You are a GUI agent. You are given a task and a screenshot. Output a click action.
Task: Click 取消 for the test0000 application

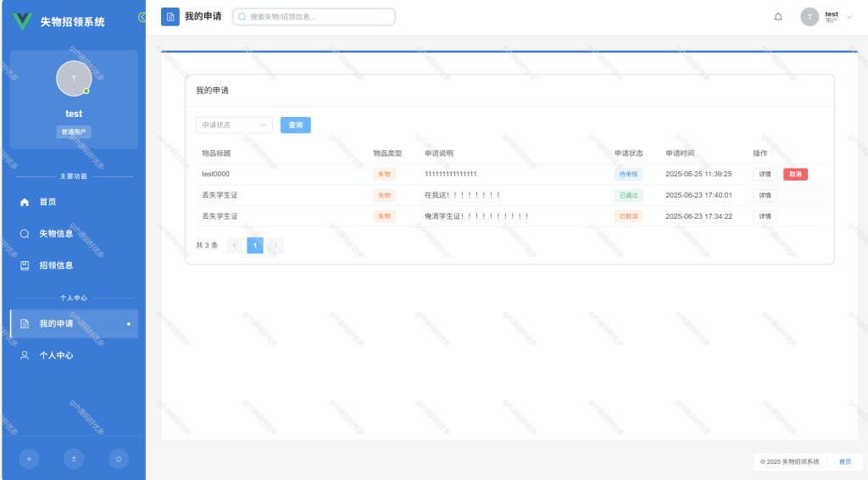[x=795, y=175]
